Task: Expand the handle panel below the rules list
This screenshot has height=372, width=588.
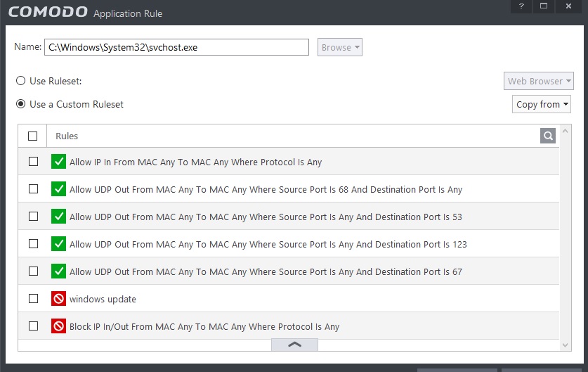Action: (295, 345)
